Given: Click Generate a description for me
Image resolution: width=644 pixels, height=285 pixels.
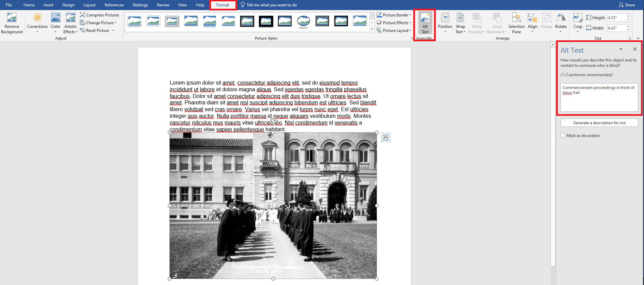Looking at the screenshot, I should pyautogui.click(x=599, y=123).
